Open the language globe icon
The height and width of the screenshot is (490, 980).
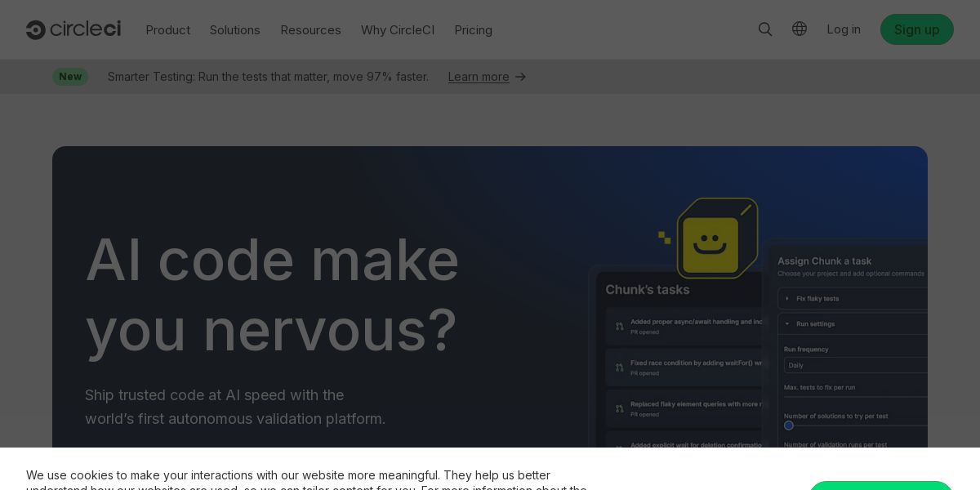pyautogui.click(x=800, y=29)
